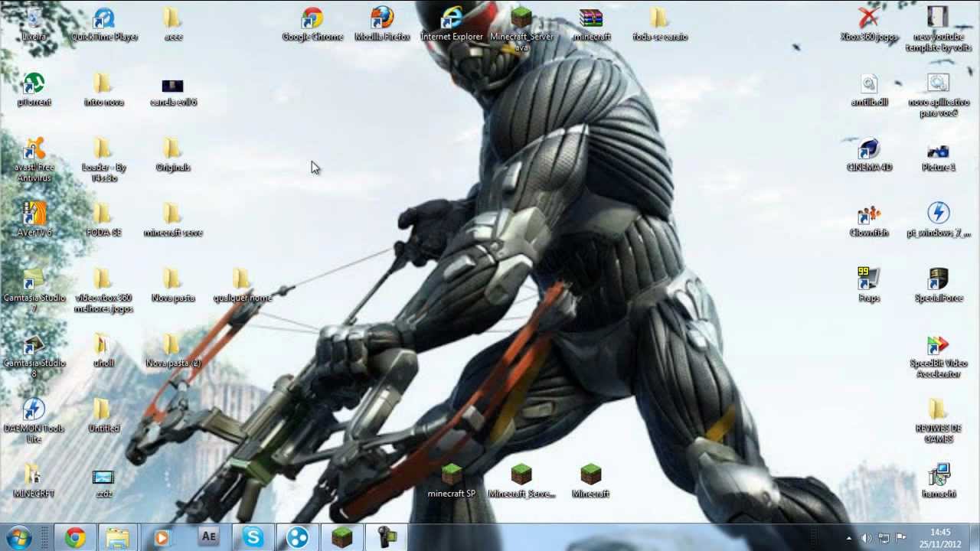The image size is (980, 551).
Task: Open the Lixeira recycle bin icon
Action: pyautogui.click(x=34, y=24)
